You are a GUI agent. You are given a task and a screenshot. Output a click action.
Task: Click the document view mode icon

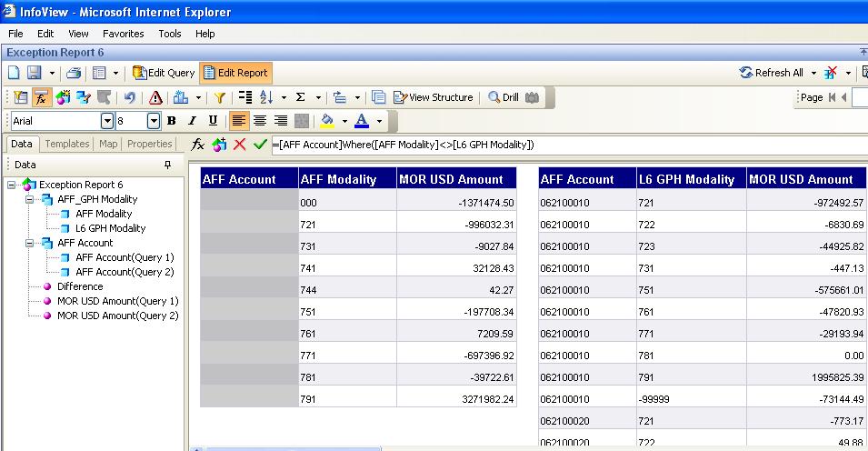[x=100, y=73]
